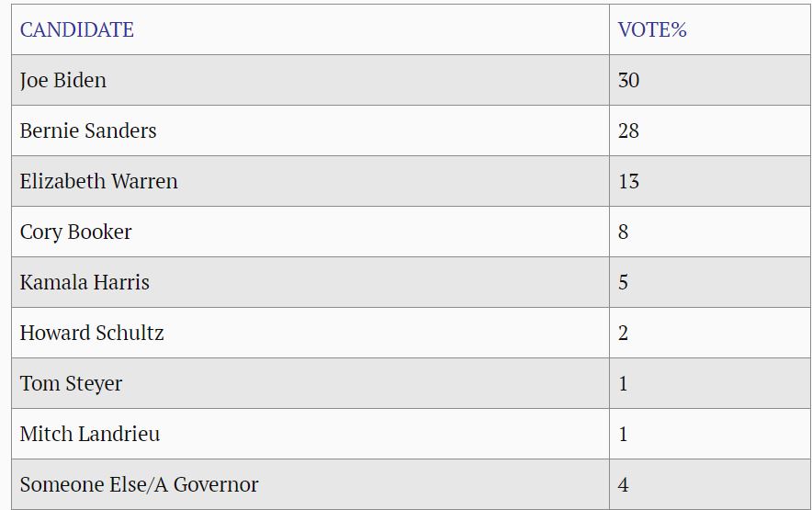Click the Someone Else/A Governor cell
The height and width of the screenshot is (510, 812).
[x=140, y=484]
